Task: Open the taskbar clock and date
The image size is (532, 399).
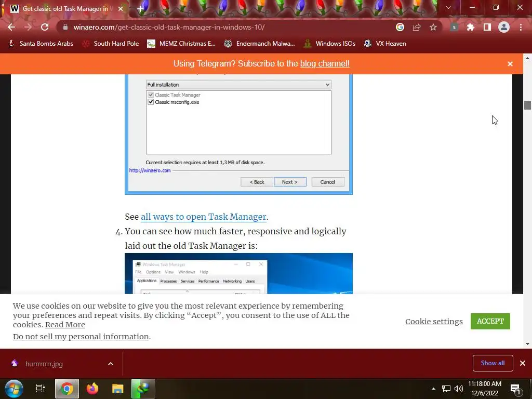Action: [485, 389]
